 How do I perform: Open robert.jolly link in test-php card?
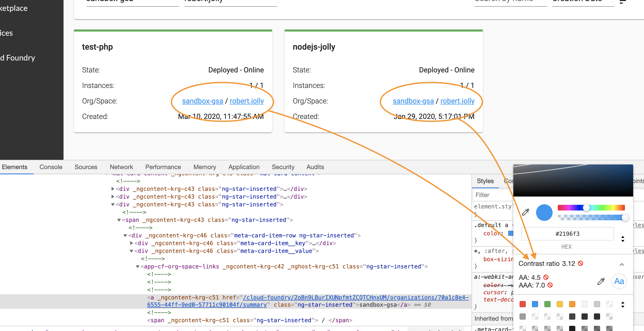(x=247, y=101)
